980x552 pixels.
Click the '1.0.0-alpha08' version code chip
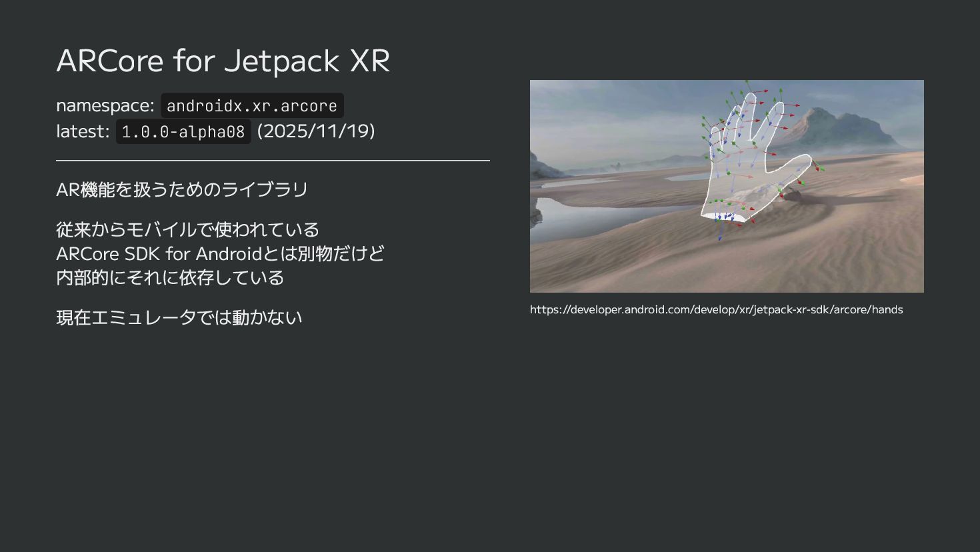pos(183,131)
